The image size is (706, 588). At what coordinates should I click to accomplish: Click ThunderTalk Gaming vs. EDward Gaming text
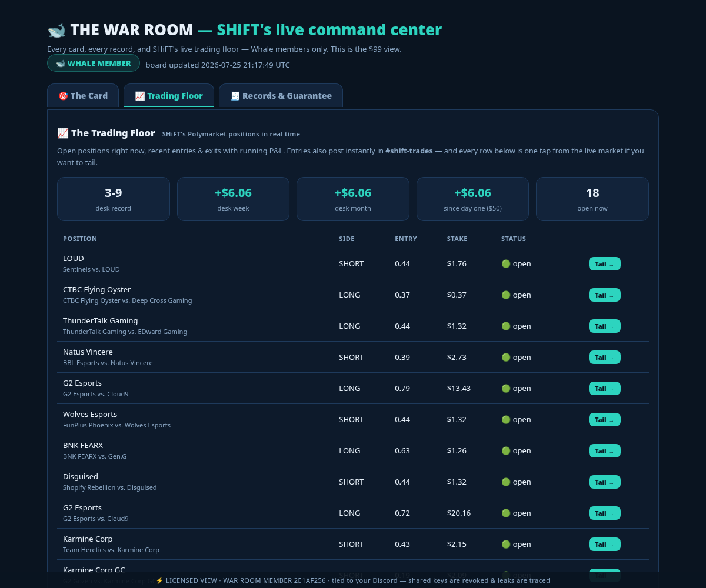(x=125, y=332)
